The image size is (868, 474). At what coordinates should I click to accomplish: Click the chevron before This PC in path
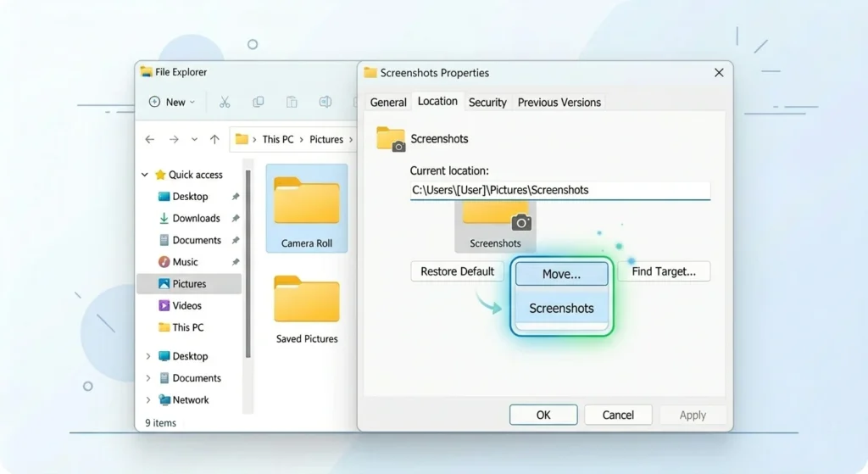(254, 140)
